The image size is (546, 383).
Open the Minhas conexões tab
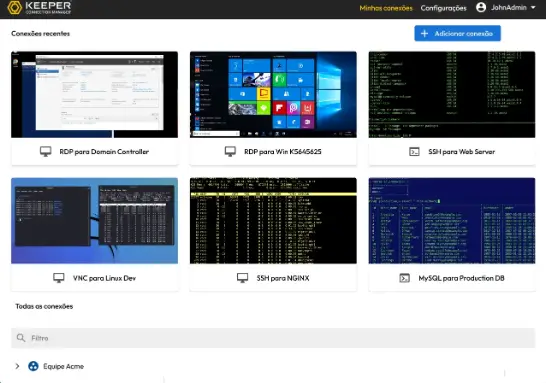[x=386, y=8]
